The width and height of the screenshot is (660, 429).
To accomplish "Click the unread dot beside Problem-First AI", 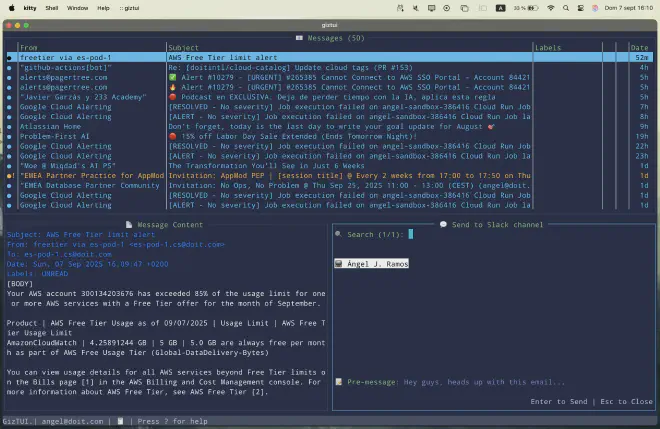I will pos(9,136).
